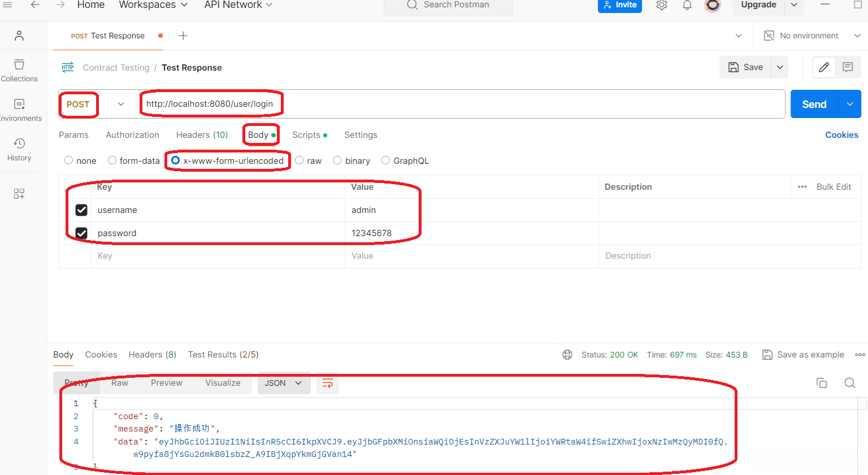This screenshot has height=475, width=868.
Task: Click the Save button
Action: click(x=746, y=67)
